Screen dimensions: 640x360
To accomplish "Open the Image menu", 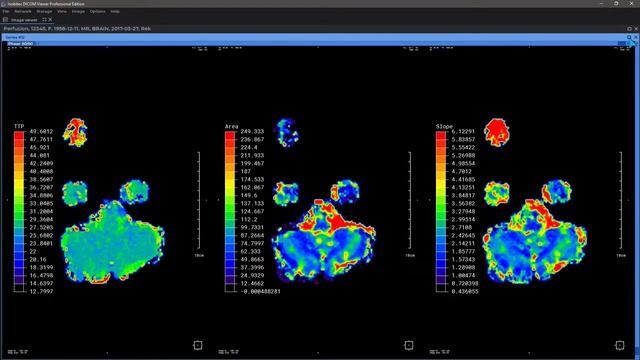I will [78, 11].
